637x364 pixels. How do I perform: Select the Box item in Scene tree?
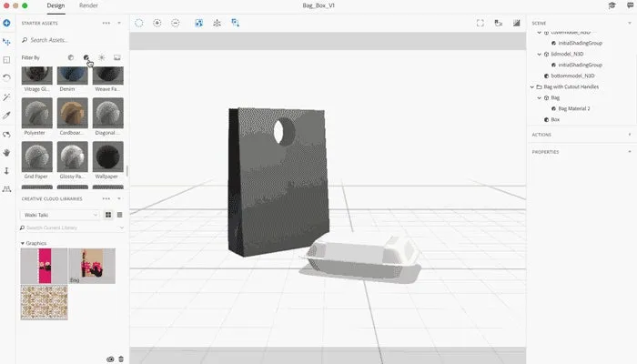coord(555,120)
